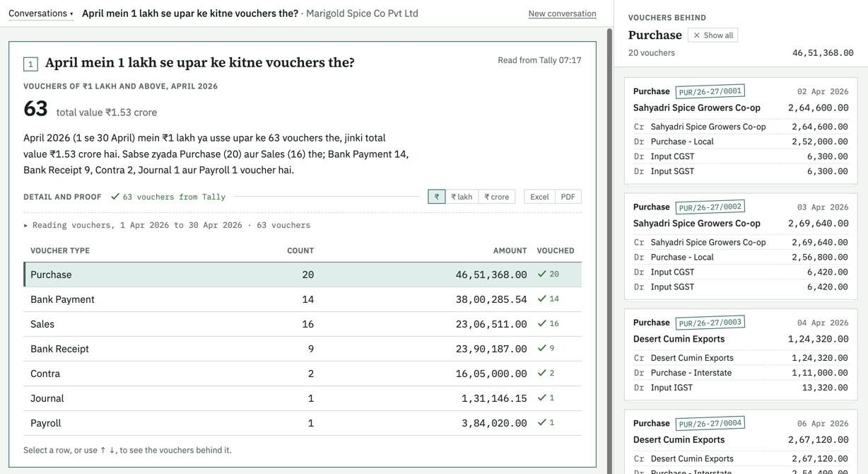This screenshot has width=868, height=474.
Task: Click the Read from Tally 07:17 timestamp
Action: click(x=539, y=60)
